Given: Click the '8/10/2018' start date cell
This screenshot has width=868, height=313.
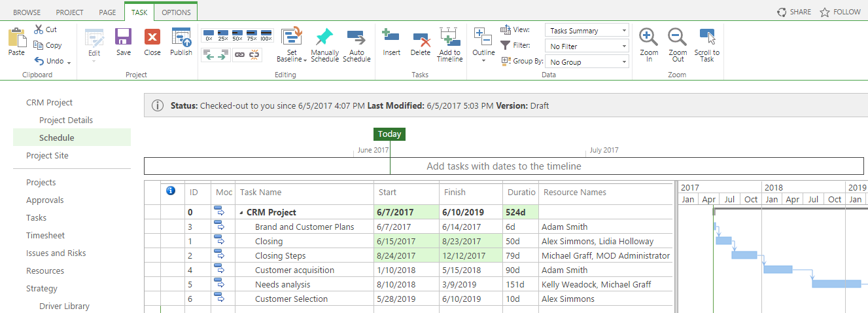Looking at the screenshot, I should click(x=406, y=285).
